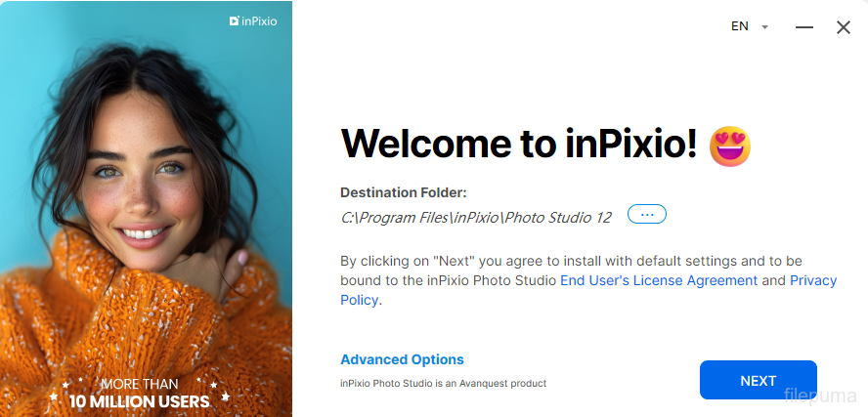Click the stars right of 10 MILLION USERS
The image size is (868, 417).
click(224, 396)
